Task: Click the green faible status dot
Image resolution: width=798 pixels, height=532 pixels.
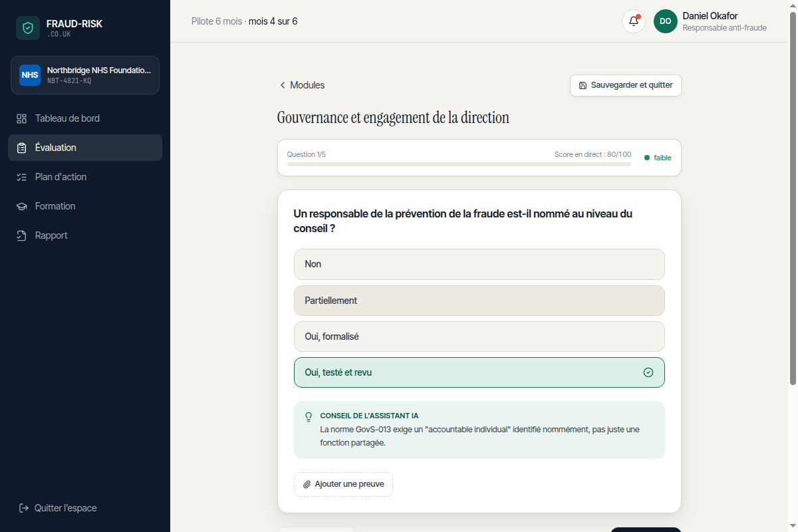Action: click(x=647, y=158)
